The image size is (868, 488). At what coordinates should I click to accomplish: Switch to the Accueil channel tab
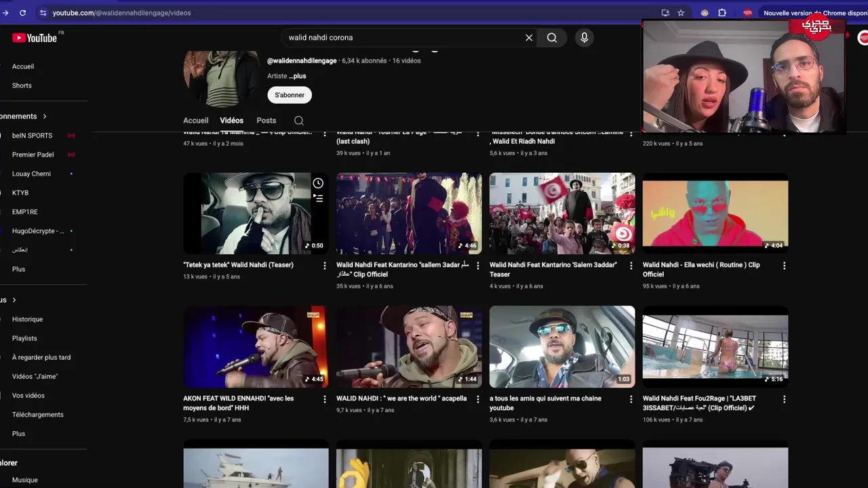[196, 121]
